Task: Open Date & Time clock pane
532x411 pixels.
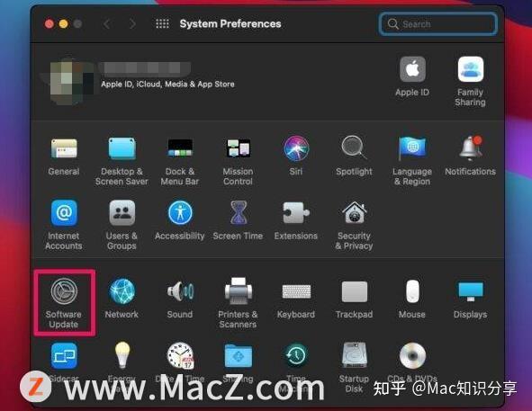Action: pyautogui.click(x=181, y=356)
